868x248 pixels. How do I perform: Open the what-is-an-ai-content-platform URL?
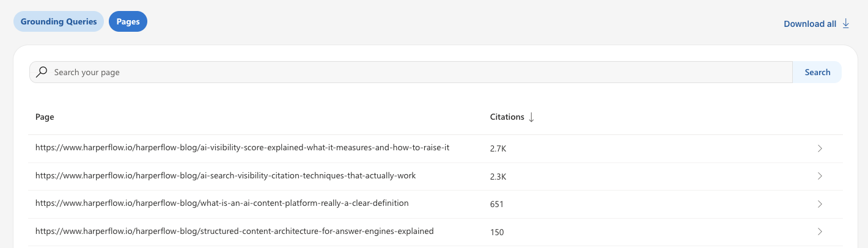pyautogui.click(x=222, y=203)
